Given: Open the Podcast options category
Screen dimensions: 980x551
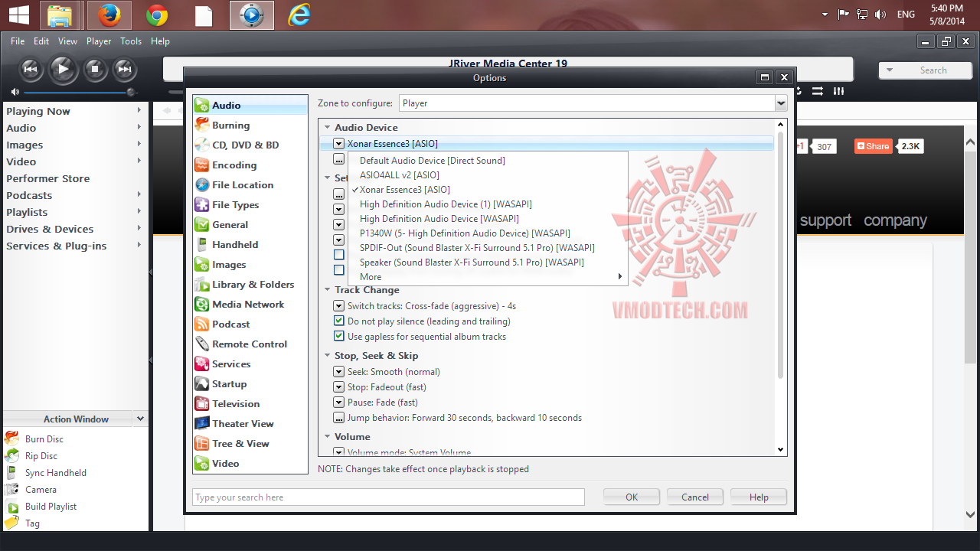Looking at the screenshot, I should click(230, 324).
